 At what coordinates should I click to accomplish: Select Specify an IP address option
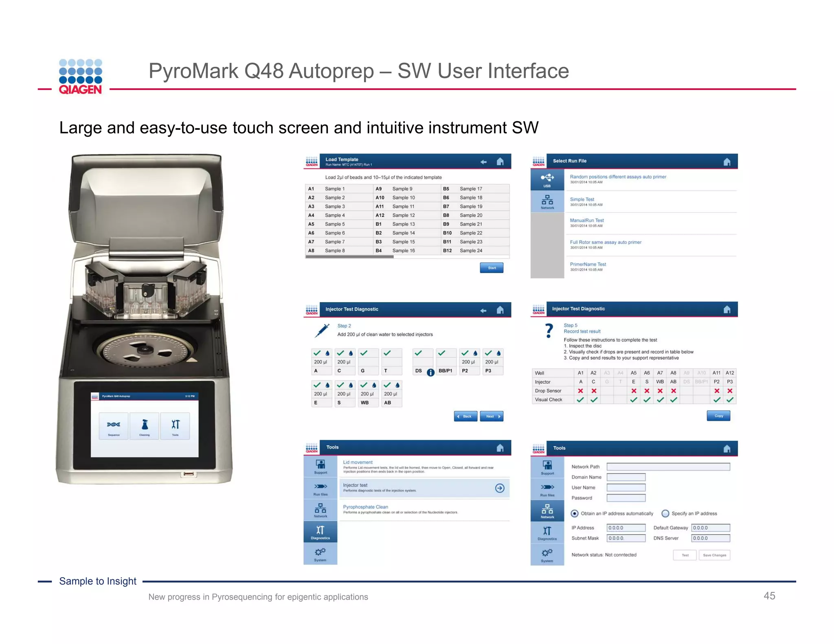click(665, 513)
